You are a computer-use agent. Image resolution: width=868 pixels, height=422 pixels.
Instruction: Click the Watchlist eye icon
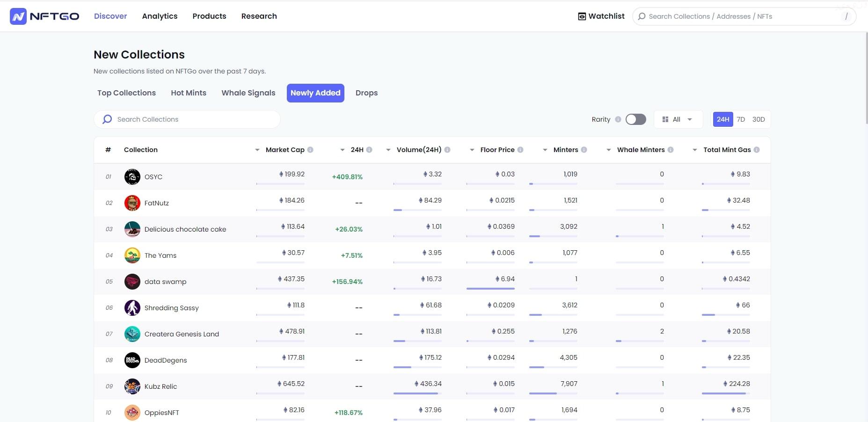pyautogui.click(x=582, y=16)
